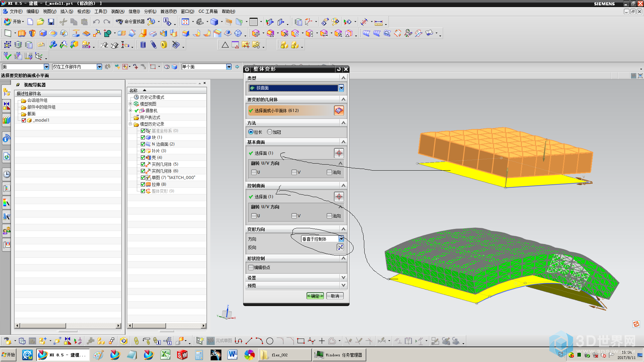Click the 确定 button
Image resolution: width=644 pixels, height=362 pixels.
point(315,296)
